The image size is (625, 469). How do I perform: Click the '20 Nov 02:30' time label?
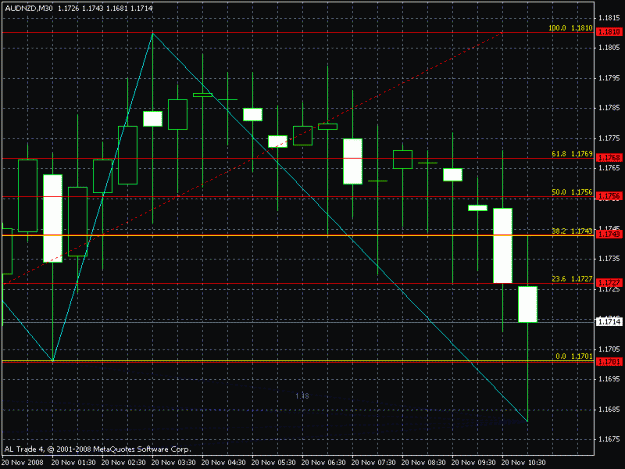(123, 463)
